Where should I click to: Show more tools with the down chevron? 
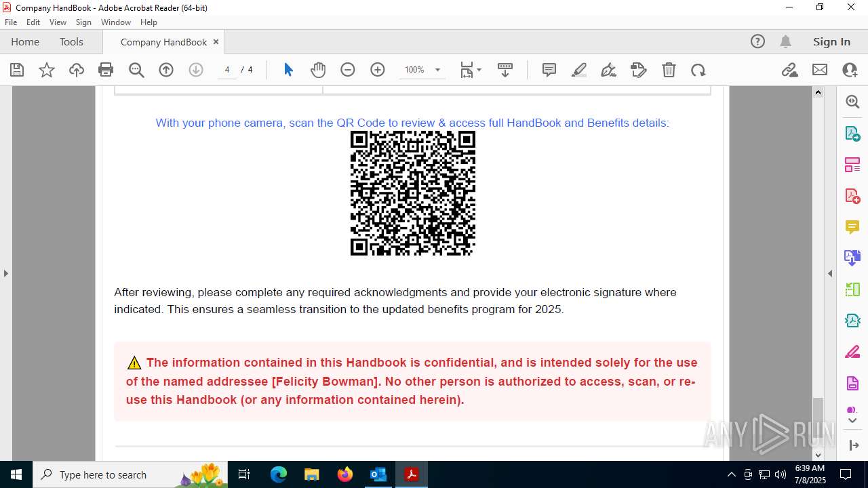coord(852,421)
